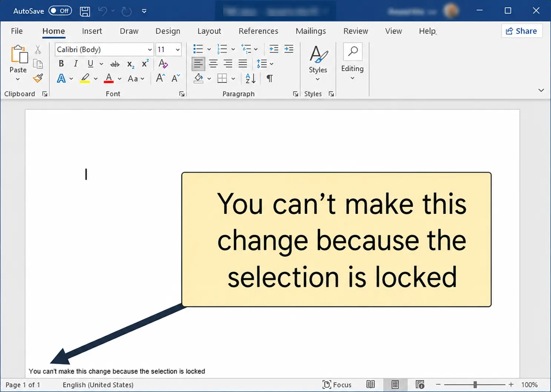Select the Format Painter brush
The image size is (551, 392).
point(38,78)
